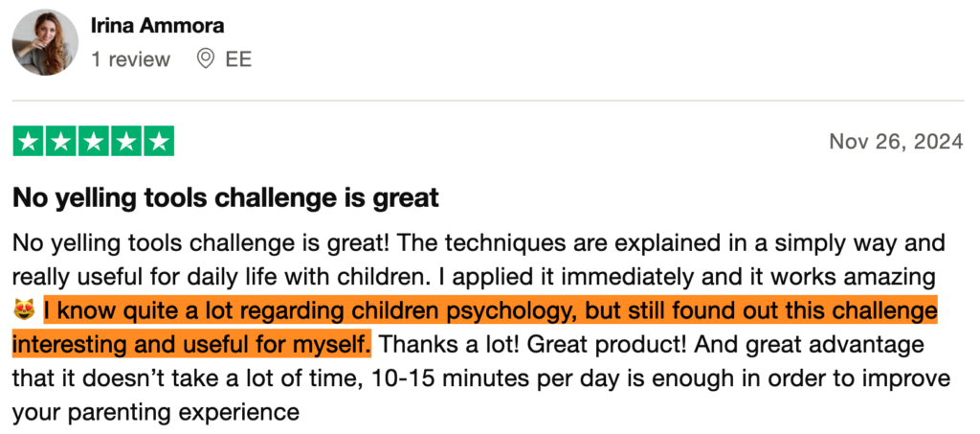Click the fourth green rating star
The image size is (980, 434).
(126, 142)
